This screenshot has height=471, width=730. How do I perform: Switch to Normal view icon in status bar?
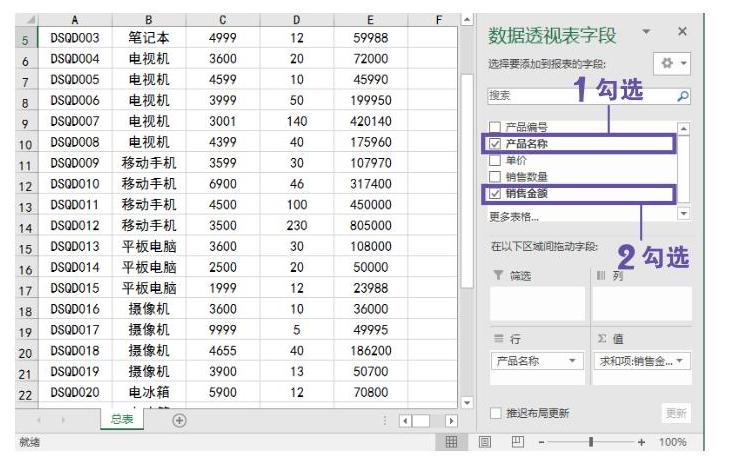coord(451,442)
